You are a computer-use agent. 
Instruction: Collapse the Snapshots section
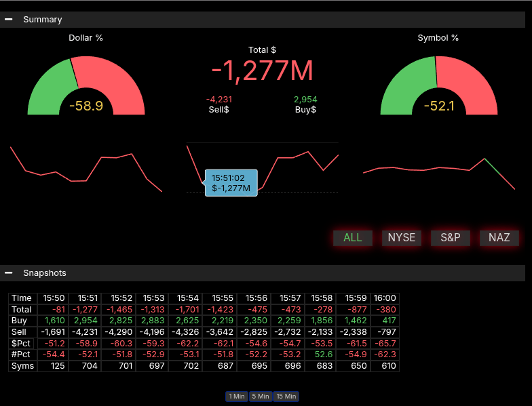coord(8,272)
